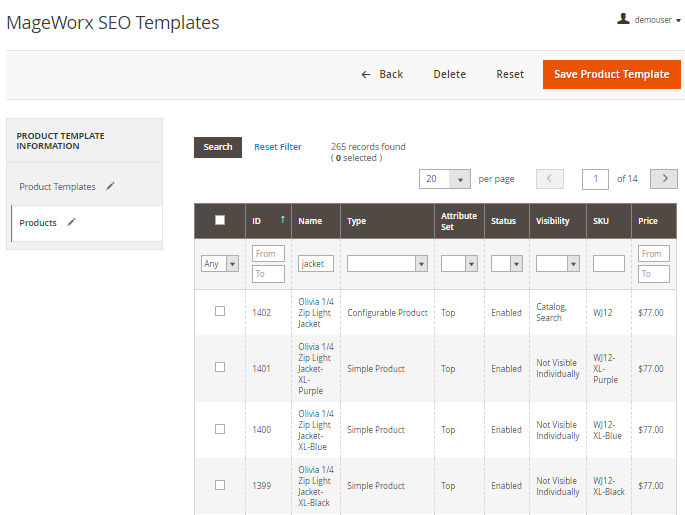Go to next page arrow
Screen dimensions: 685x515
(x=663, y=179)
